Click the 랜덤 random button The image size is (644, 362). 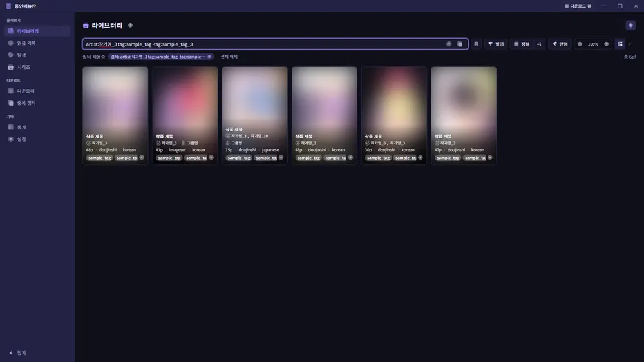point(560,44)
